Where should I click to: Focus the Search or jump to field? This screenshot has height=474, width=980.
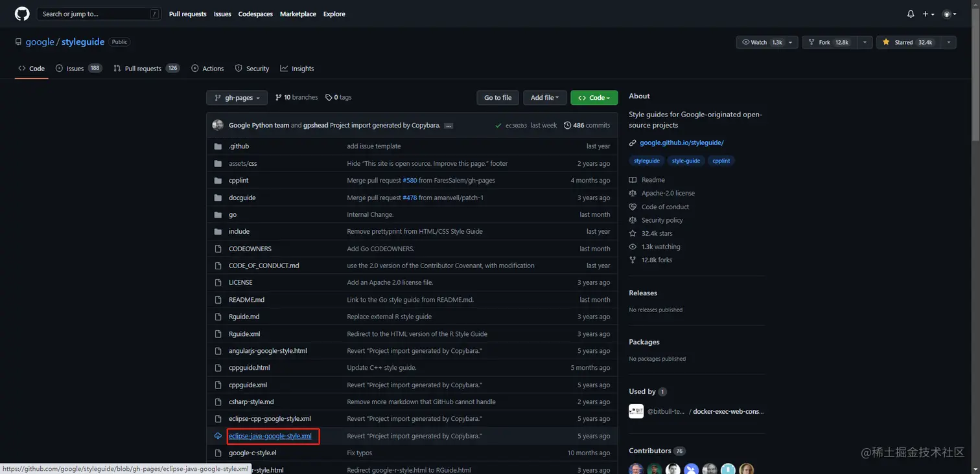click(x=99, y=14)
